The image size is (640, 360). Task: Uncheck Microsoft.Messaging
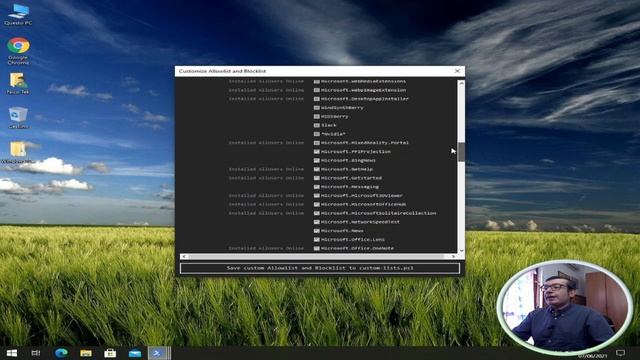(316, 187)
